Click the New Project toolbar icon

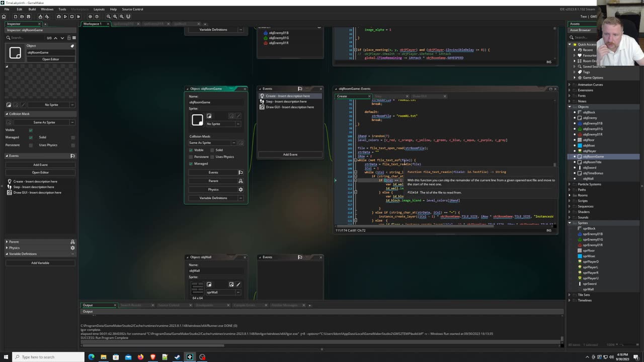tap(16, 17)
